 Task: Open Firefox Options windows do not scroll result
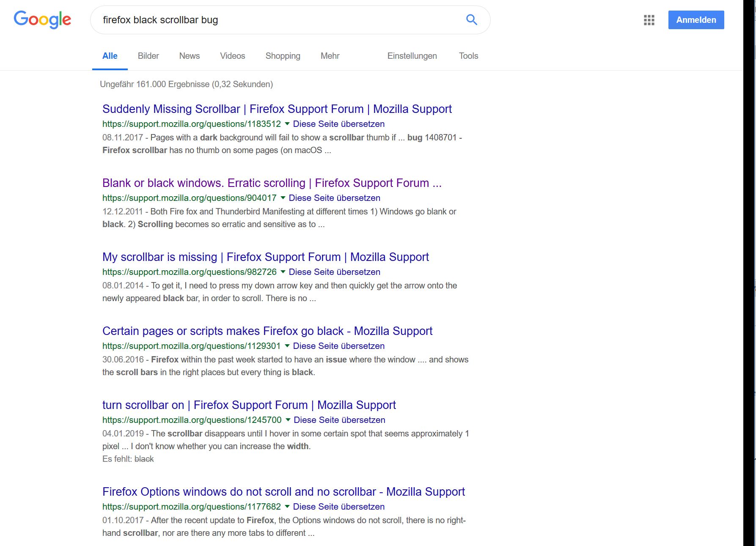click(283, 491)
